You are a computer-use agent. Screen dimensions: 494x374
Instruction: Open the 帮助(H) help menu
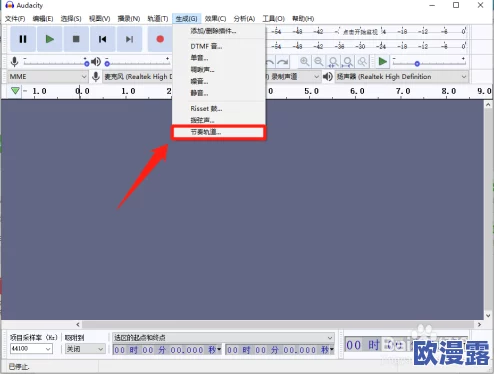303,19
